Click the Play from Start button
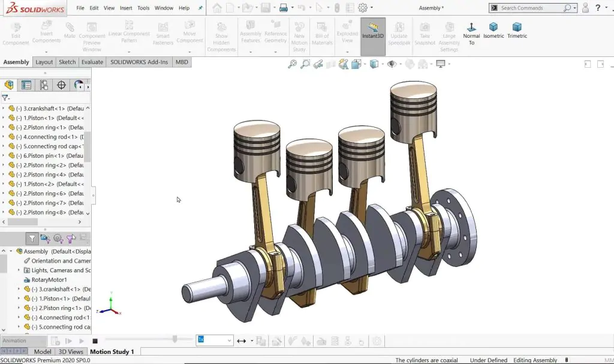This screenshot has width=614, height=364. tap(68, 341)
